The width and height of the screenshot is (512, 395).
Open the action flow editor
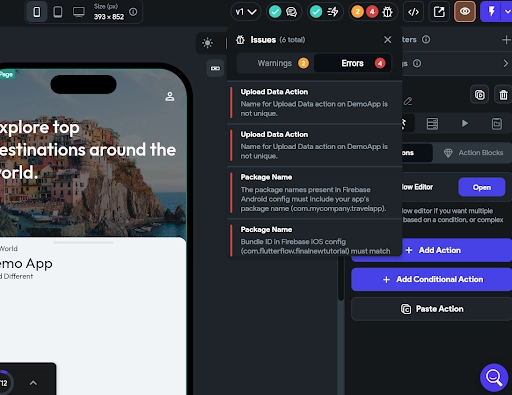[482, 187]
